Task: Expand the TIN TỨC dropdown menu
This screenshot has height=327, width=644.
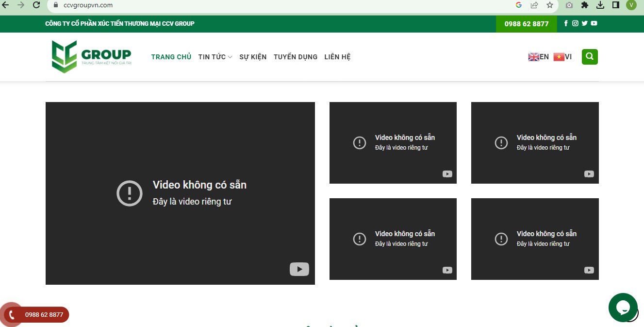Action: tap(215, 57)
